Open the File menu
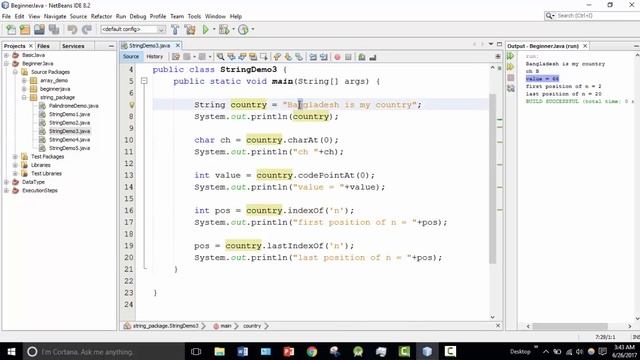Screen dimensions: 640x360 pyautogui.click(x=6, y=16)
